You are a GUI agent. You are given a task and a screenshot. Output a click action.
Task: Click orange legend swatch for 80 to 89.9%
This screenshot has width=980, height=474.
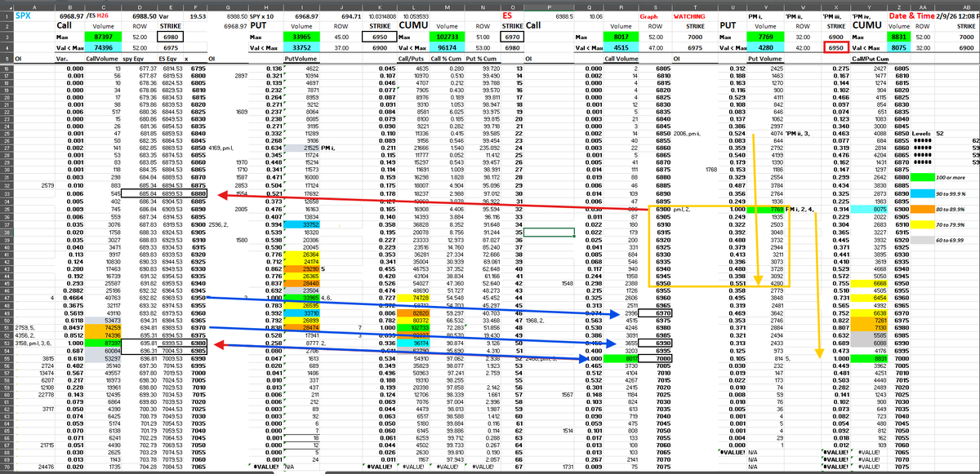[922, 210]
